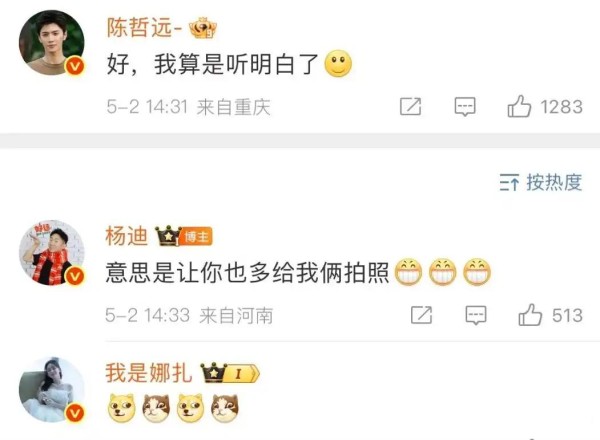The image size is (600, 440).
Task: Open 我是娜扎 username link
Action: pyautogui.click(x=148, y=373)
